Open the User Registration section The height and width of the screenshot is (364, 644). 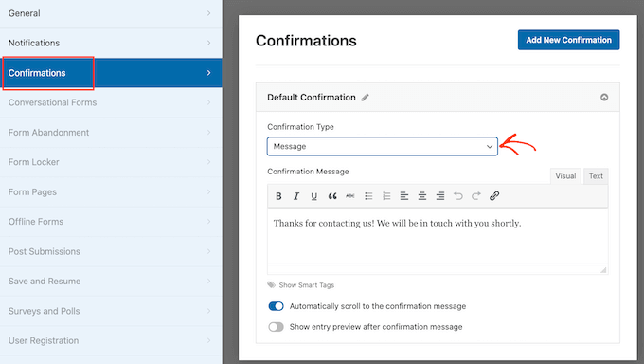tap(111, 341)
